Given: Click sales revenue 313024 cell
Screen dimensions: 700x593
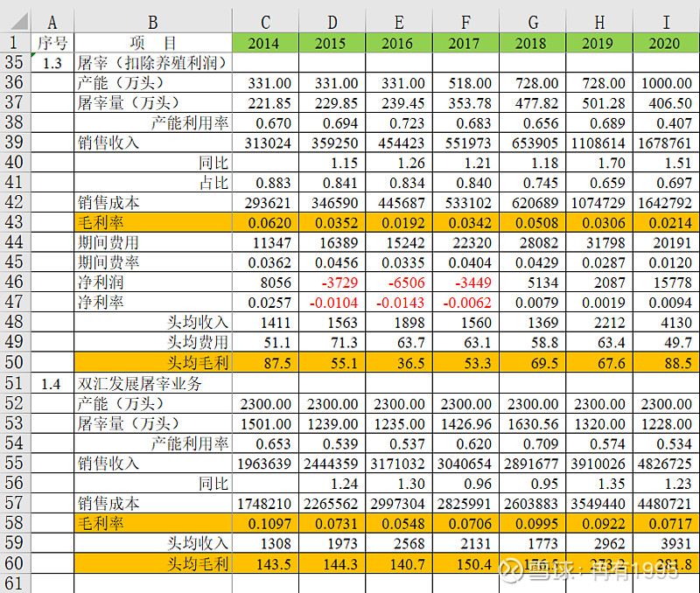Looking at the screenshot, I should (266, 143).
